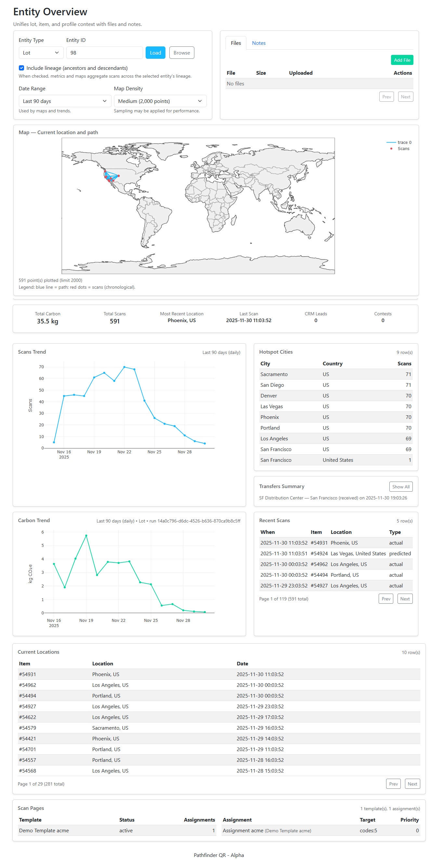
Task: Click the 'predicted' type cell in Recent Scans
Action: [x=400, y=554]
